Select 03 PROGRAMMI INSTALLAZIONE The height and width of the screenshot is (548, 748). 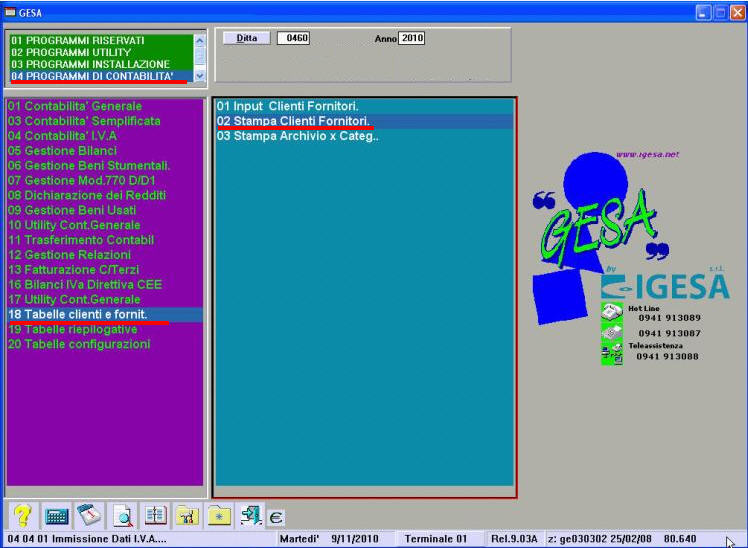[102, 64]
